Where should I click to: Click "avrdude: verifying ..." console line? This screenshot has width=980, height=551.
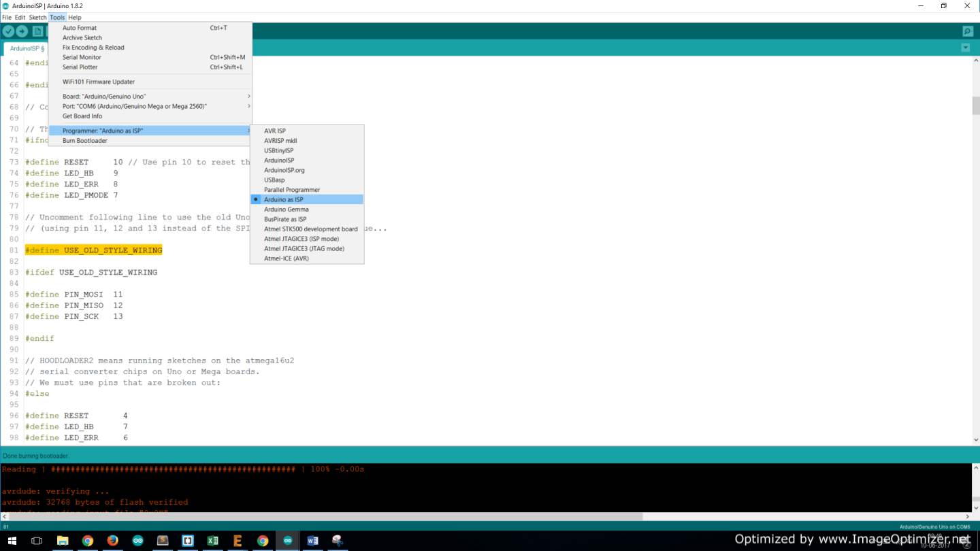55,491
